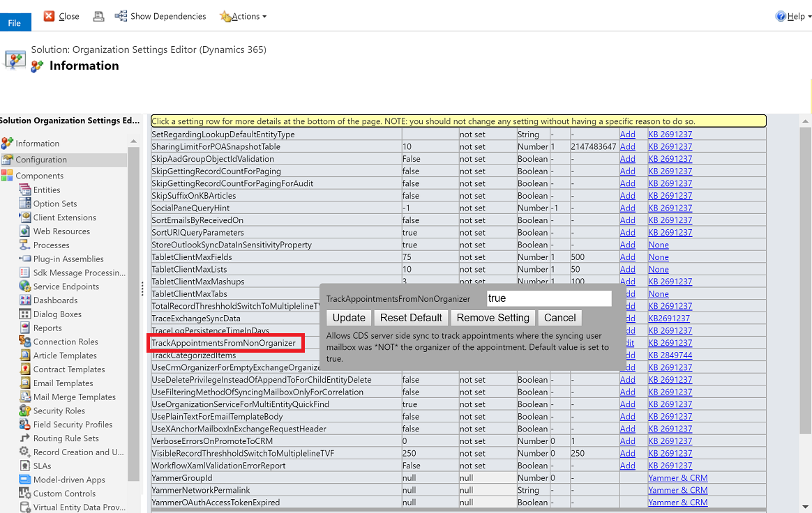This screenshot has width=812, height=513.
Task: Click the TrackAppointmentsFromNonOrganizer value input field
Action: click(550, 298)
